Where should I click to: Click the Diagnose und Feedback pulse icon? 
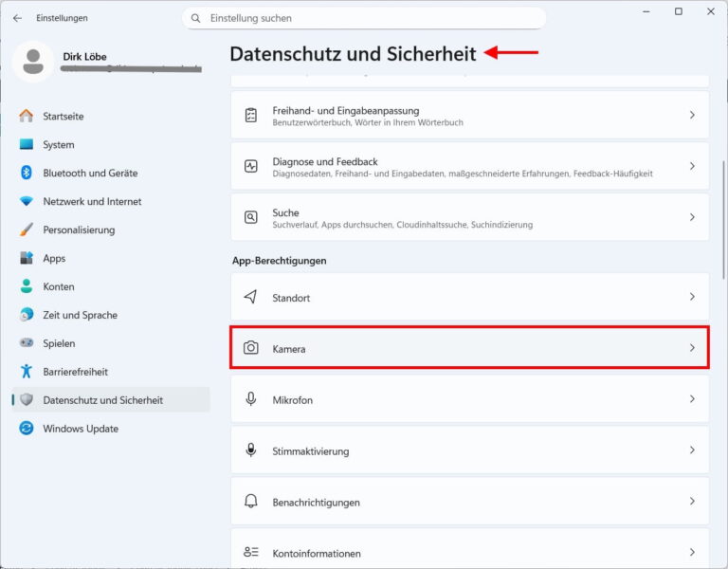250,166
